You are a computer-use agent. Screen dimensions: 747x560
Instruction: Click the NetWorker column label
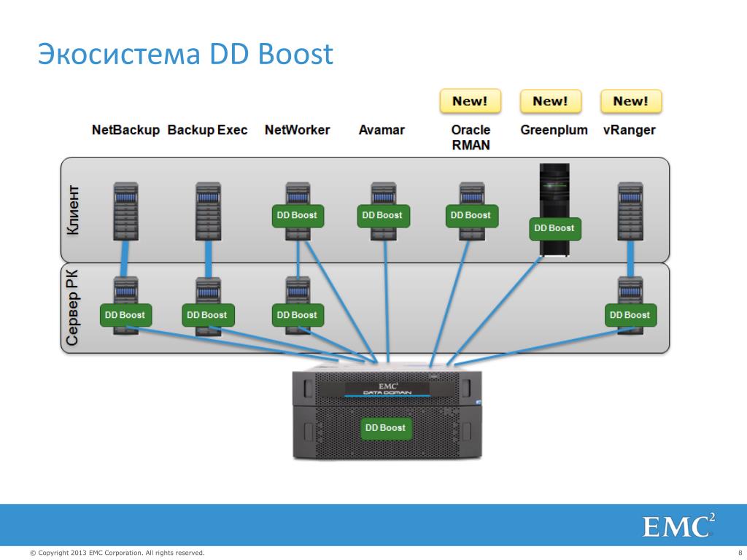click(x=298, y=130)
